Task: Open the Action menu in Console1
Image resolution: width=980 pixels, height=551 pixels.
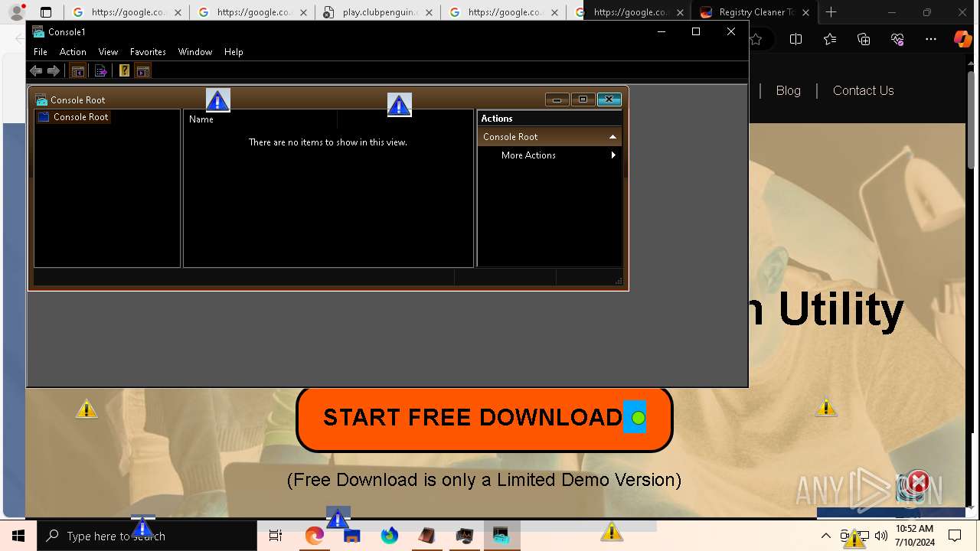Action: pos(73,52)
